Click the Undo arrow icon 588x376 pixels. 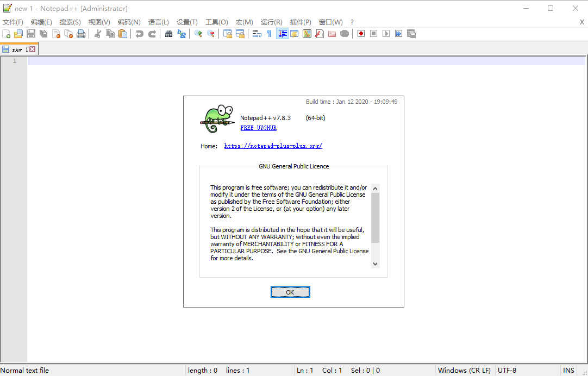click(140, 34)
